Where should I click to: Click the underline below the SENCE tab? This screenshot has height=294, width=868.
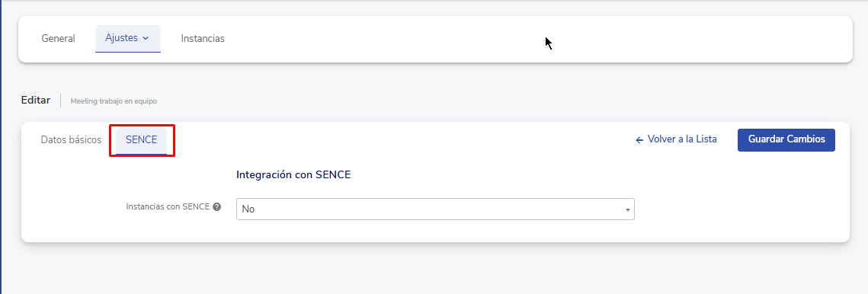pyautogui.click(x=141, y=154)
